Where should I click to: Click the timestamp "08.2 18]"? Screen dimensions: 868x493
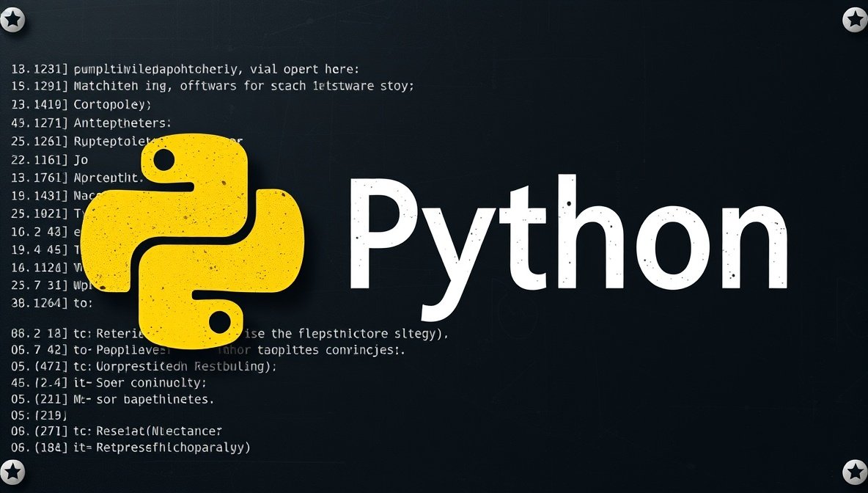pos(40,334)
